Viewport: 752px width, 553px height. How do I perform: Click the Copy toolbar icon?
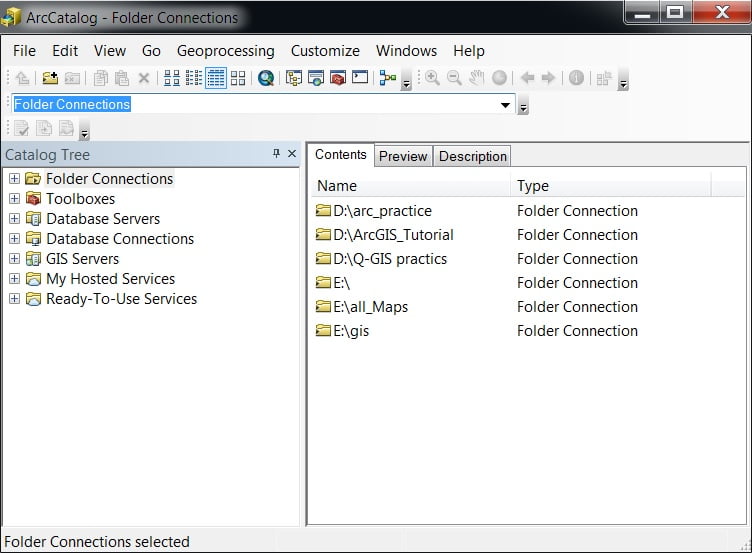(x=101, y=78)
